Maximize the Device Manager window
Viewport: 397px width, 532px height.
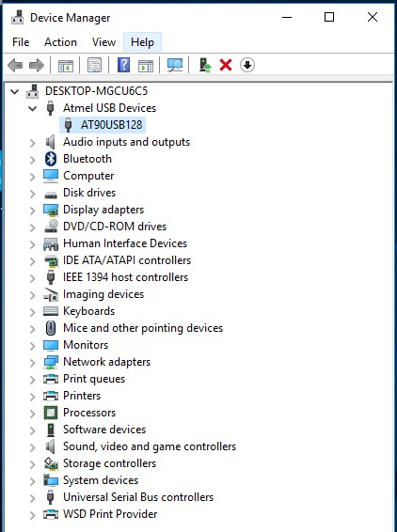[x=329, y=17]
